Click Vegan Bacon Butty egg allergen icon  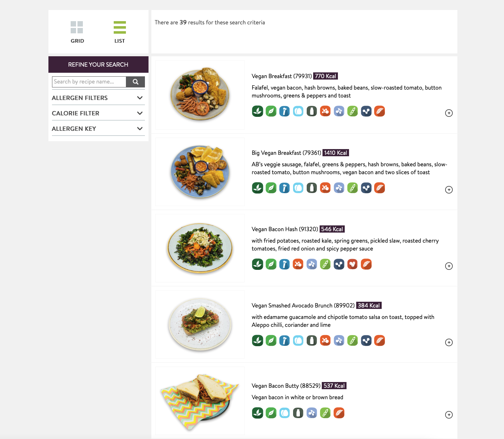[x=284, y=413]
